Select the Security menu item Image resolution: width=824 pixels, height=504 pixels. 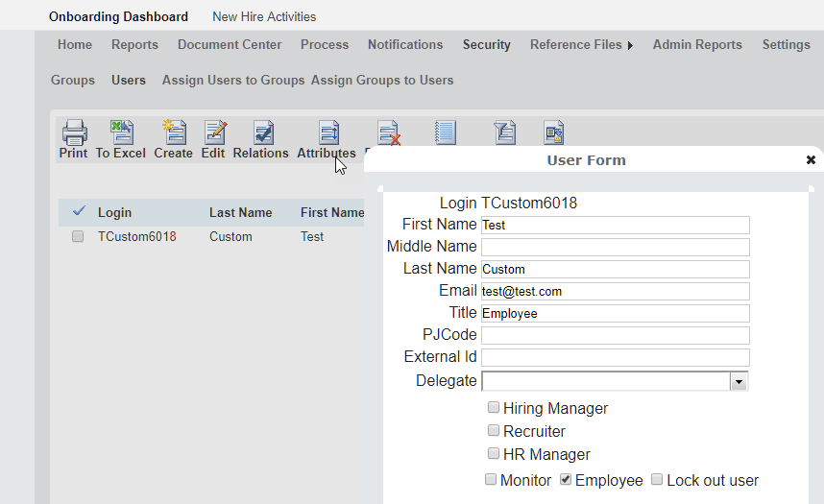pyautogui.click(x=487, y=45)
